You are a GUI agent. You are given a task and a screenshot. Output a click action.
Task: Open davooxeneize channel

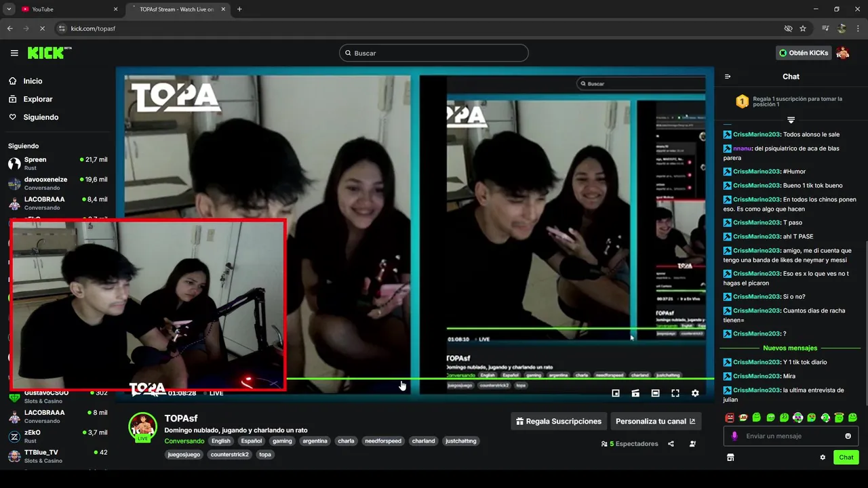tap(58, 183)
